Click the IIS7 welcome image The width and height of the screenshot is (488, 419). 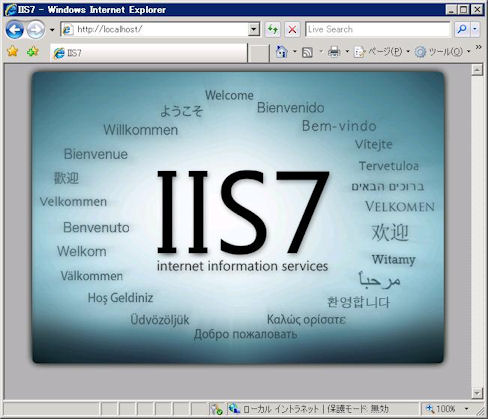point(238,217)
